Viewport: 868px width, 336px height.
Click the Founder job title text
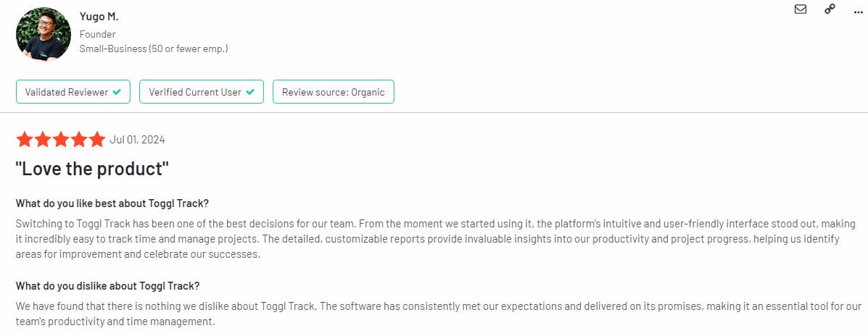[98, 34]
